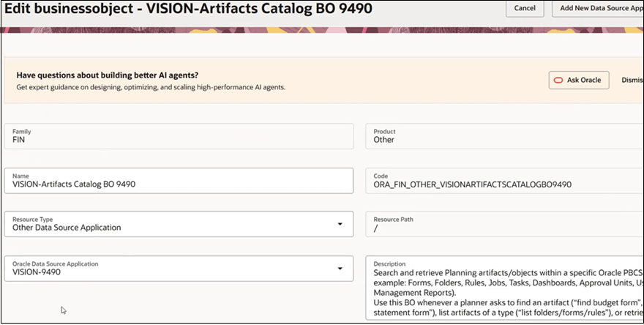
Task: Click the Cancel button
Action: (x=525, y=8)
